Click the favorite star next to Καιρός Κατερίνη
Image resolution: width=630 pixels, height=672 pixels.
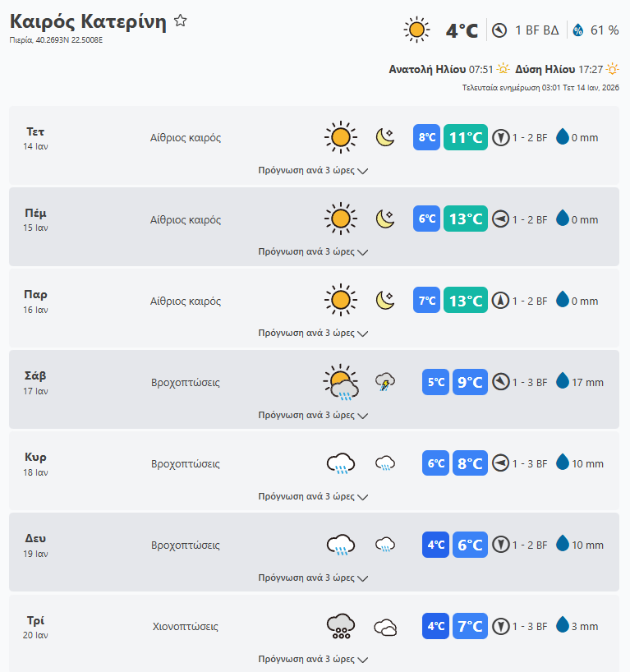[x=181, y=21]
